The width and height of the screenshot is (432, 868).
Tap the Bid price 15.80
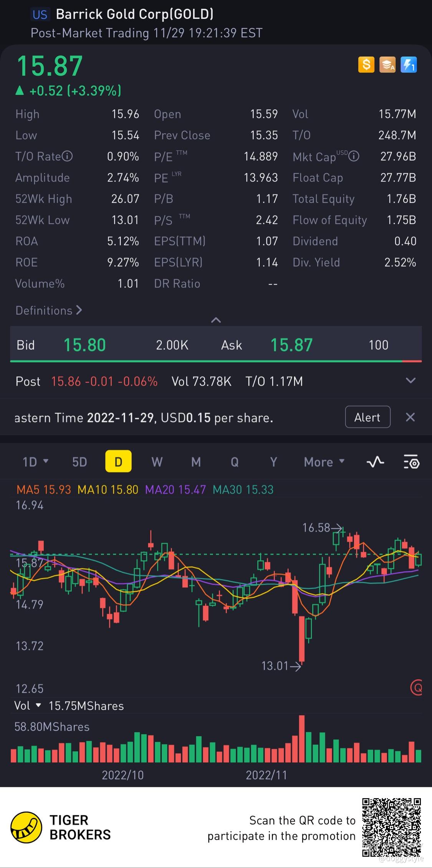point(84,345)
